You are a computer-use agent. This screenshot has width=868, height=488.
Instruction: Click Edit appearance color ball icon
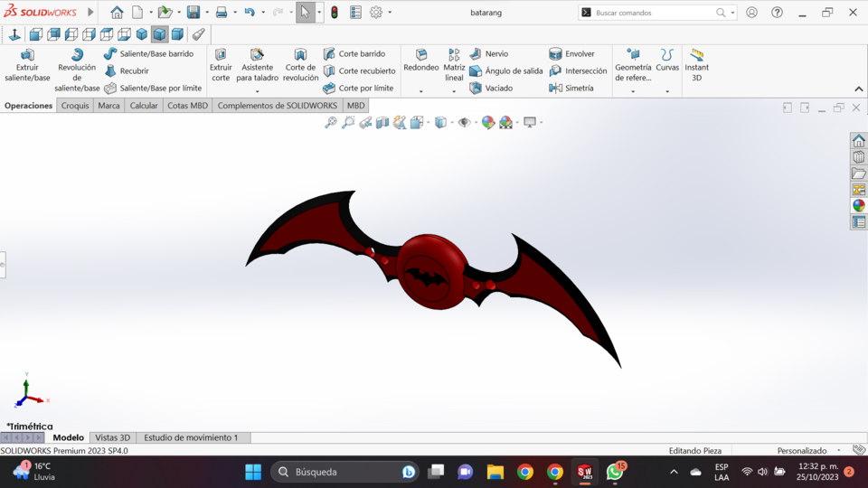coord(487,122)
